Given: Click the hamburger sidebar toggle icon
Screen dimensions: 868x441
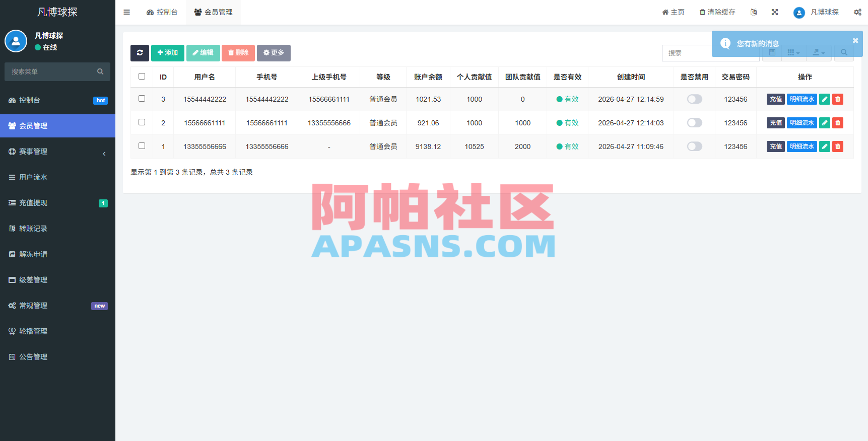Looking at the screenshot, I should [127, 12].
